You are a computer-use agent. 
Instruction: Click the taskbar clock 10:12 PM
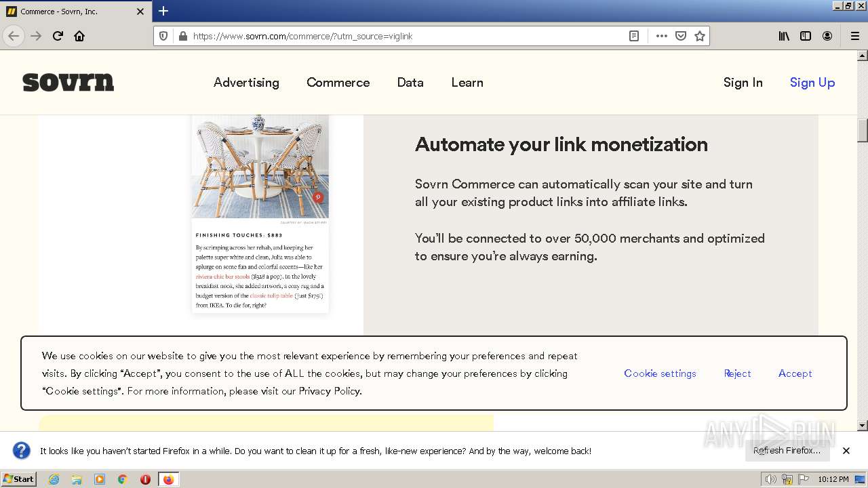(833, 479)
